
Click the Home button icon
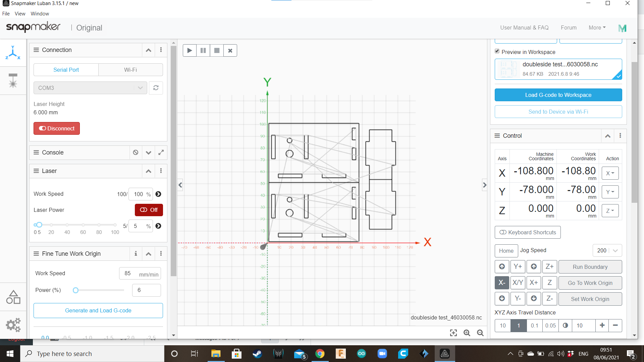pyautogui.click(x=505, y=250)
